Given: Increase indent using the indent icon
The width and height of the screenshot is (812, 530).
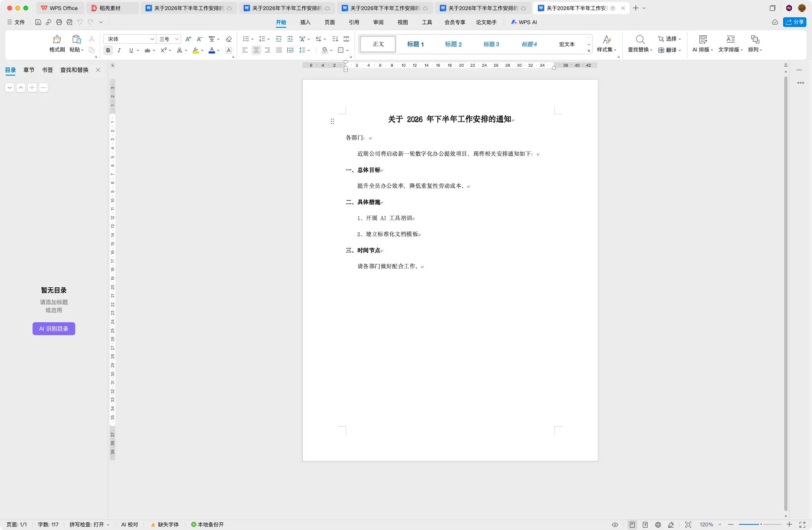Looking at the screenshot, I should pos(290,39).
